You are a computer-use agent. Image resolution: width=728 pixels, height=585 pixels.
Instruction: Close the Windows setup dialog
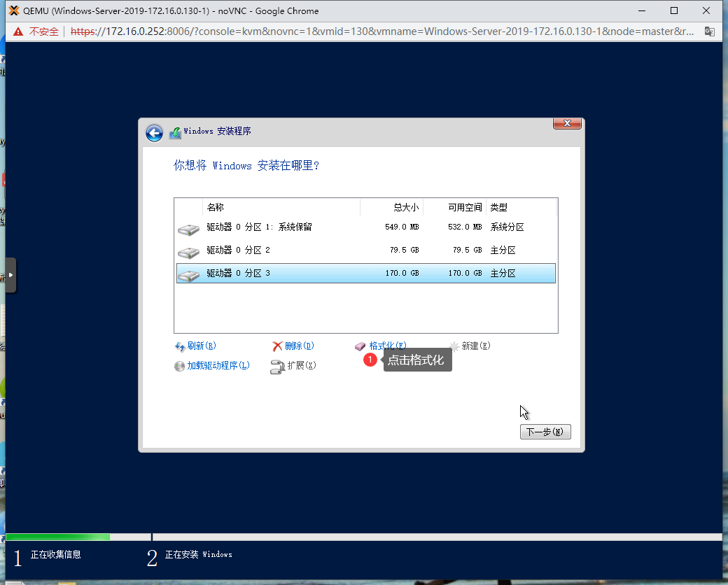(x=567, y=123)
